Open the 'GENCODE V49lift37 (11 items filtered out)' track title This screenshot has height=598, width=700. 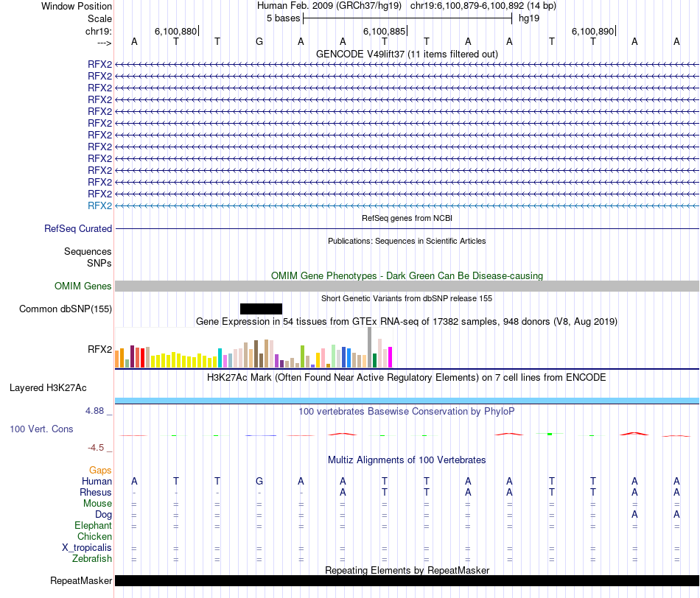coord(407,54)
